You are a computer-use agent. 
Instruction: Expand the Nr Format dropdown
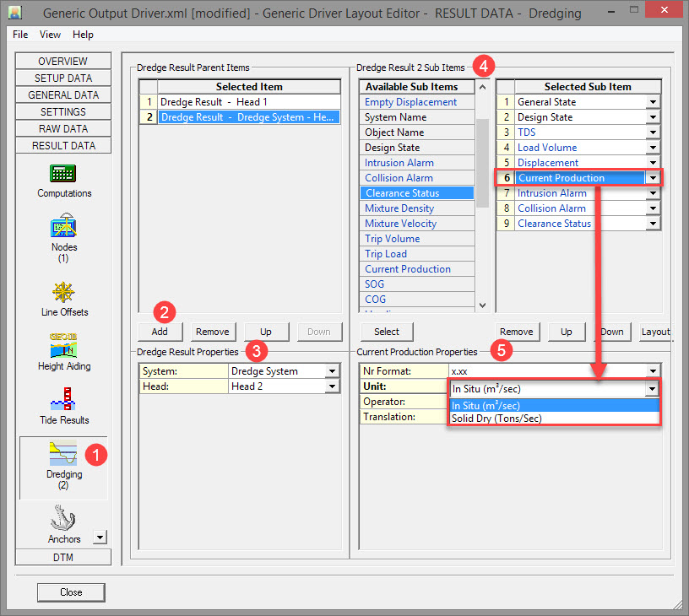click(651, 371)
